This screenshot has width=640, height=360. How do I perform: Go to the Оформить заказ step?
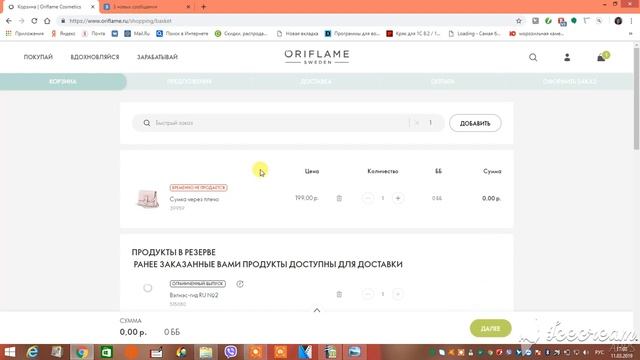click(569, 82)
